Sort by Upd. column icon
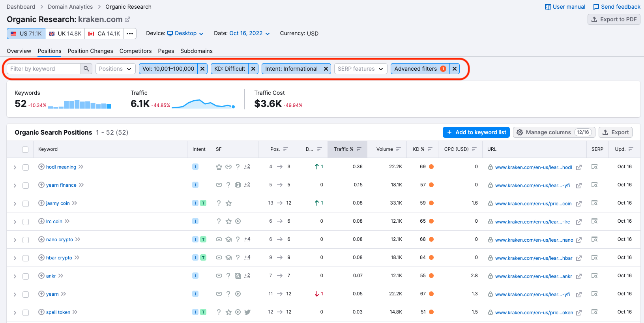The width and height of the screenshot is (644, 323). click(x=631, y=149)
